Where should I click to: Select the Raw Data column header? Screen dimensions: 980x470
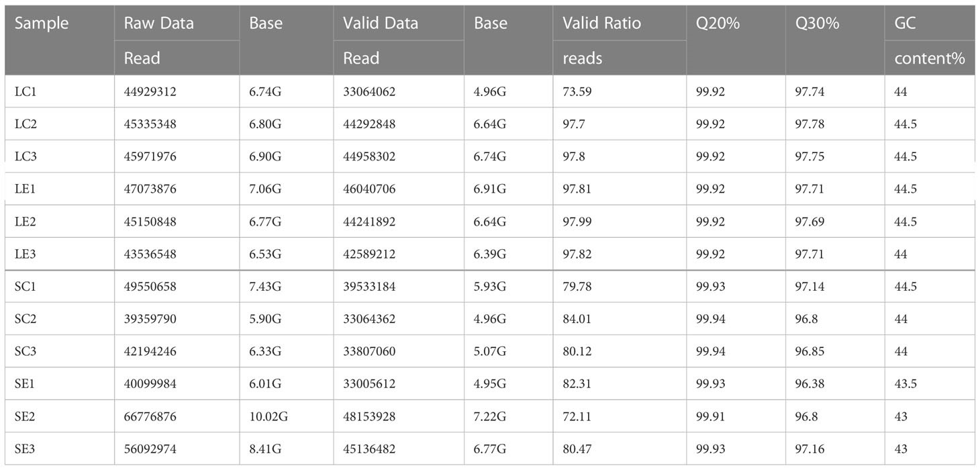click(x=158, y=23)
